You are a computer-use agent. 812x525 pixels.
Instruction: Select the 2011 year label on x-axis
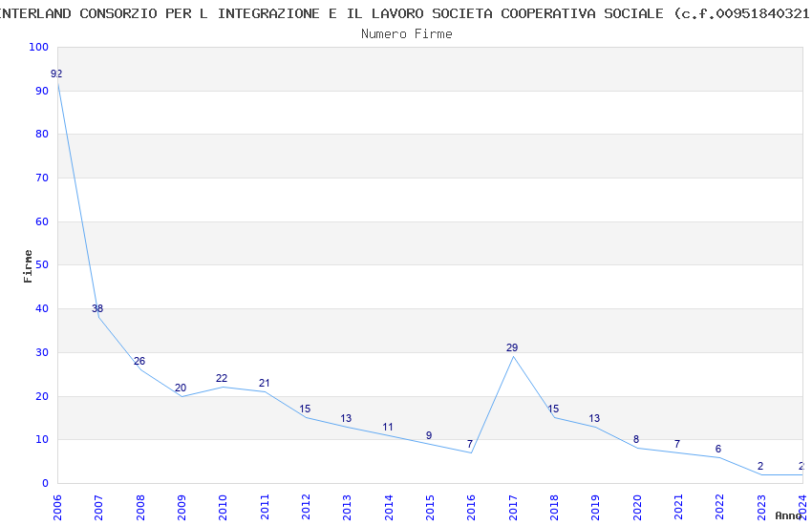pyautogui.click(x=265, y=508)
